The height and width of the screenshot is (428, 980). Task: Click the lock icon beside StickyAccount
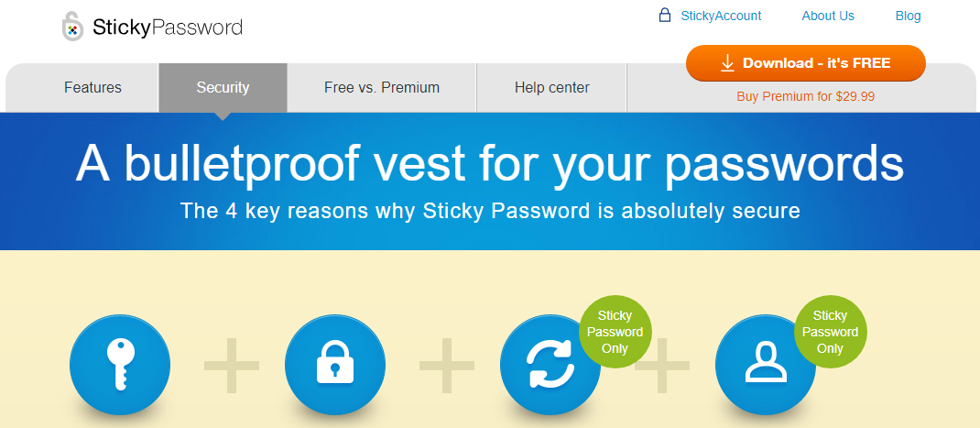click(664, 15)
